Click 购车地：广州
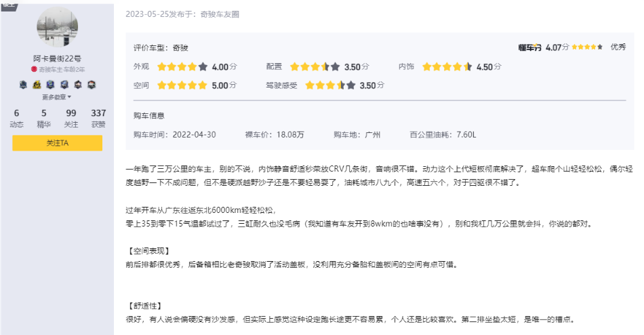 (357, 135)
